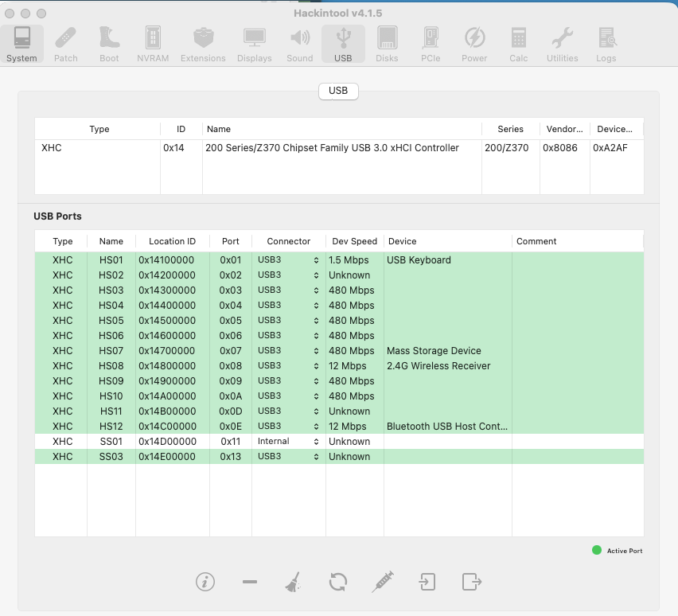Click the minus remove port button
Image resolution: width=678 pixels, height=616 pixels.
250,582
